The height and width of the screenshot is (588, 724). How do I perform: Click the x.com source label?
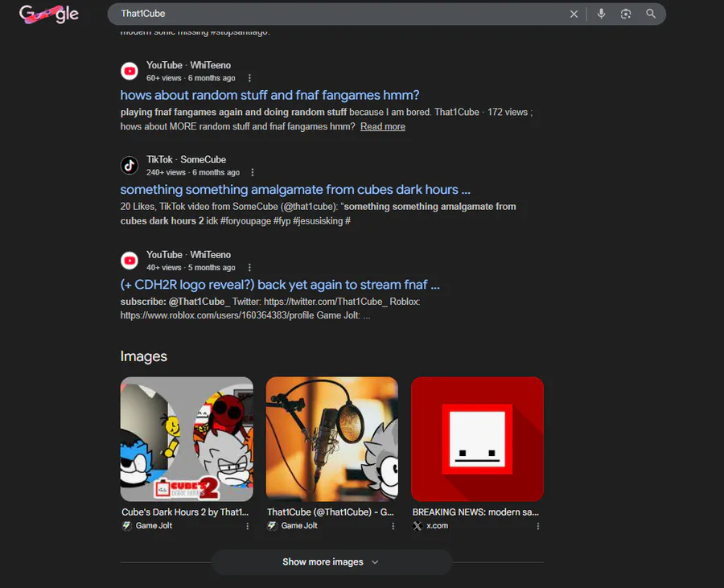coord(438,526)
